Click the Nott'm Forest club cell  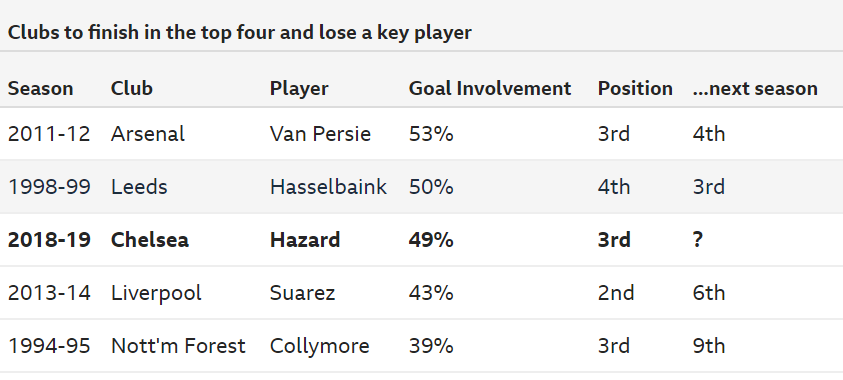(178, 346)
